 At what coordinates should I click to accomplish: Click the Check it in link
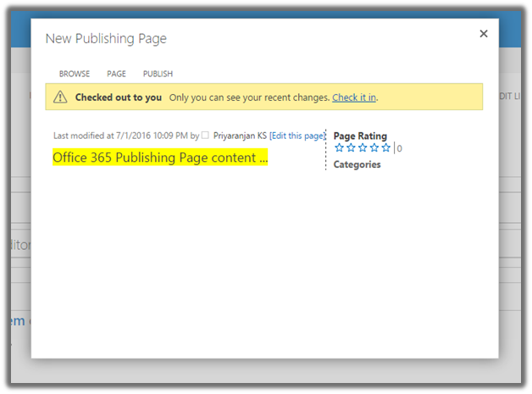point(354,97)
